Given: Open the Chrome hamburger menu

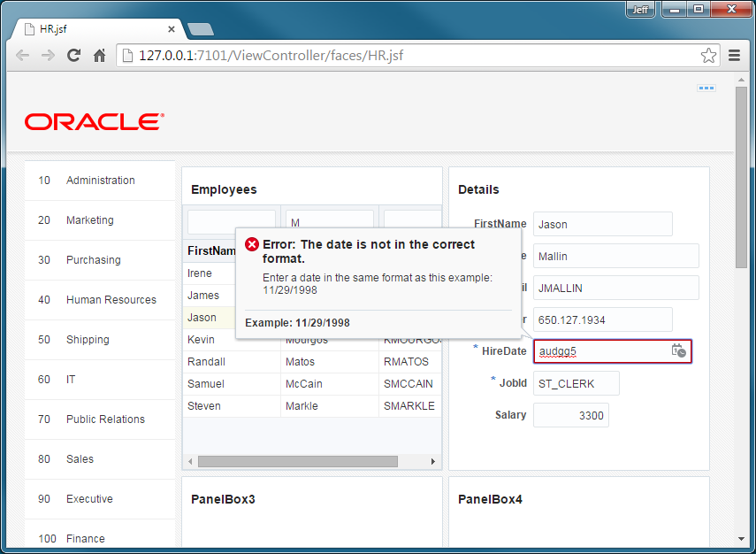Looking at the screenshot, I should [734, 56].
